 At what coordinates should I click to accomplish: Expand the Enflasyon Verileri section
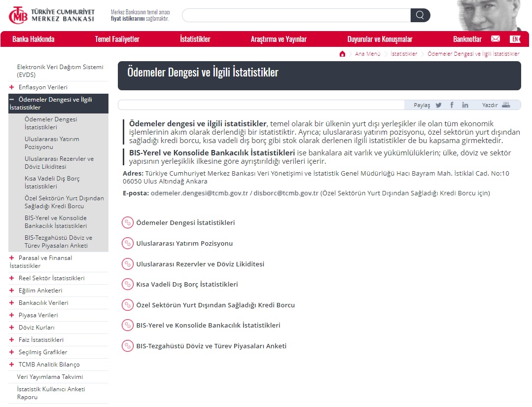coord(12,87)
